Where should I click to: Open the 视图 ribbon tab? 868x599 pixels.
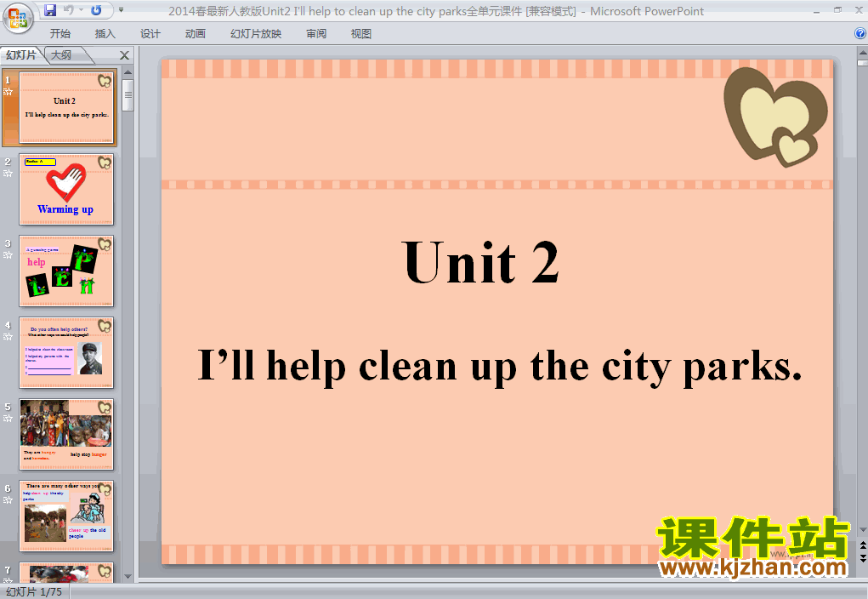point(361,34)
